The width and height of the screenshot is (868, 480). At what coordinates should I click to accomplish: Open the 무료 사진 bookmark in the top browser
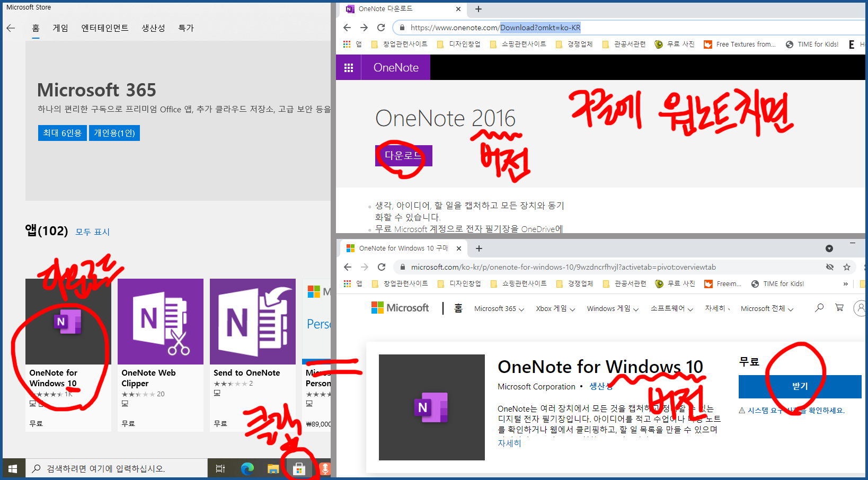pos(675,45)
